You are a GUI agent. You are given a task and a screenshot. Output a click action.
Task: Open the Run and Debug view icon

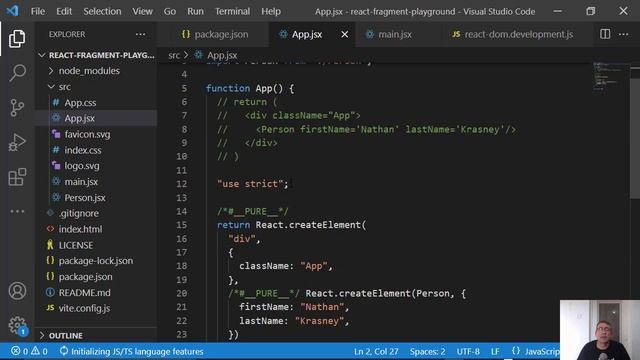[x=17, y=142]
